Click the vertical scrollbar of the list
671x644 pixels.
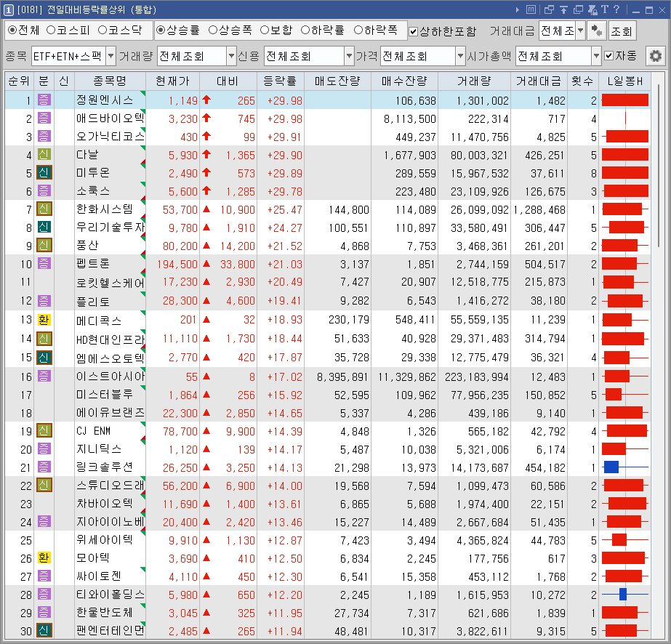(x=659, y=167)
